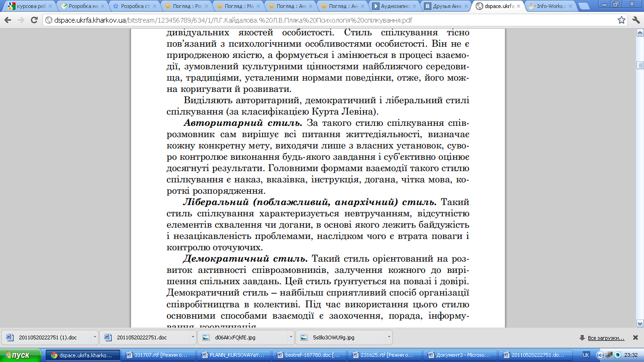Open downloaded image d06AKxFQkfE.jpg
Screen dimensions: 644x362
[x=243, y=337]
